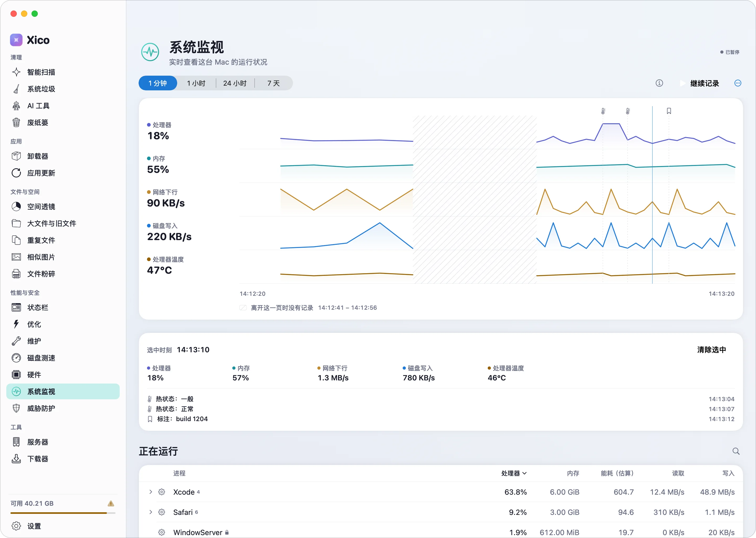Open 空间透镜 space lens
756x538 pixels.
[x=63, y=207]
